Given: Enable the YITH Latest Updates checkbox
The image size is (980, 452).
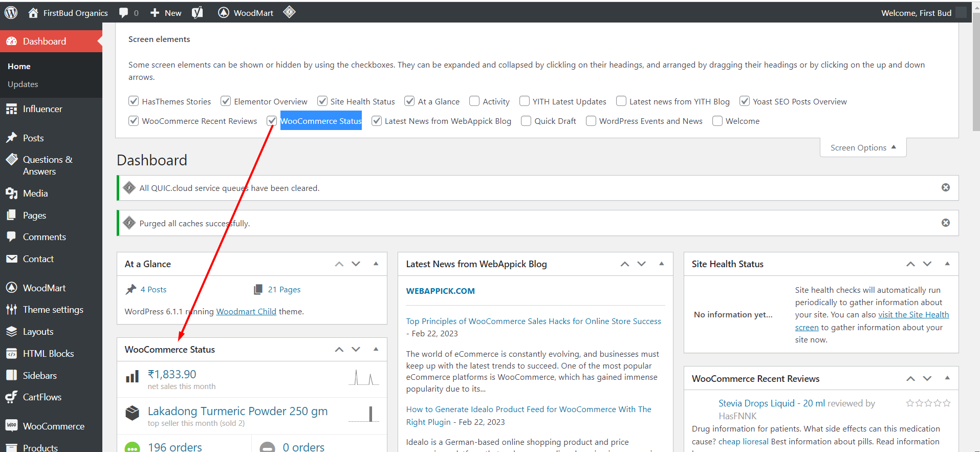Looking at the screenshot, I should click(x=525, y=101).
